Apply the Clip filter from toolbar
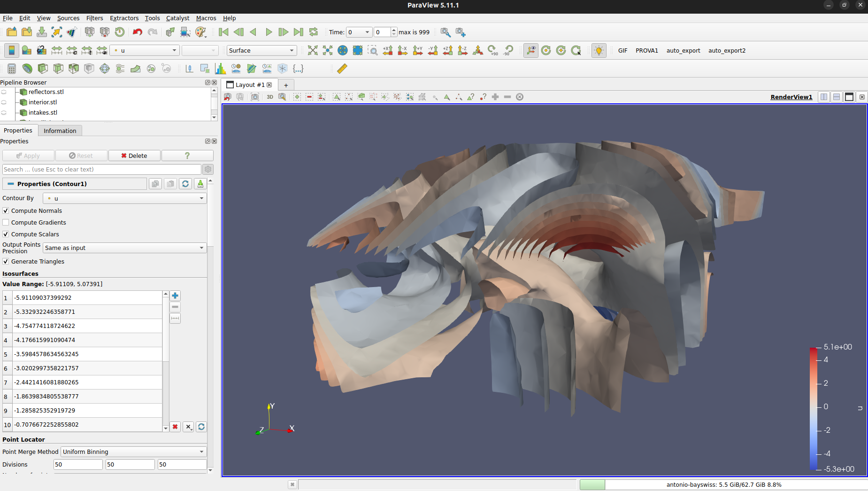Image resolution: width=868 pixels, height=491 pixels. coord(43,68)
